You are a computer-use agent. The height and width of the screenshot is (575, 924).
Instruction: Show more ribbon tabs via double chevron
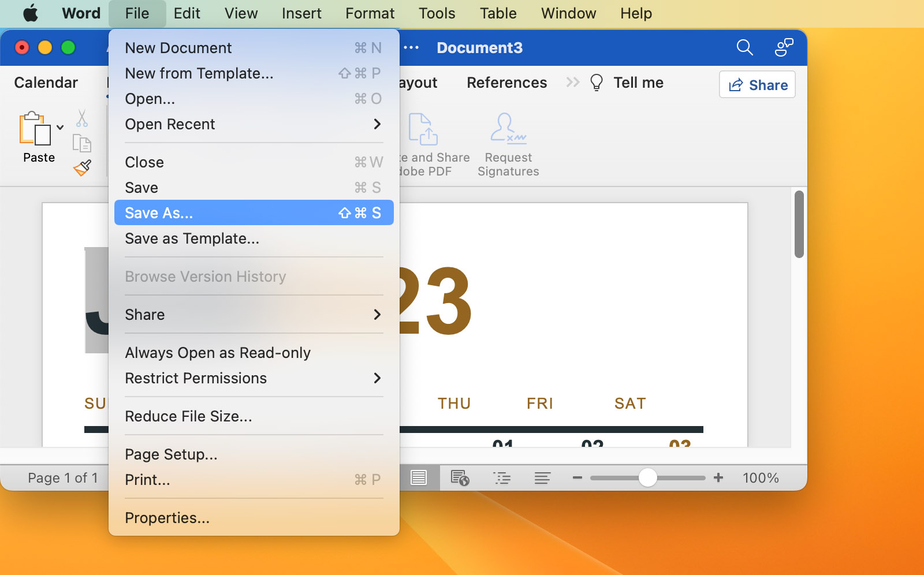pyautogui.click(x=572, y=83)
